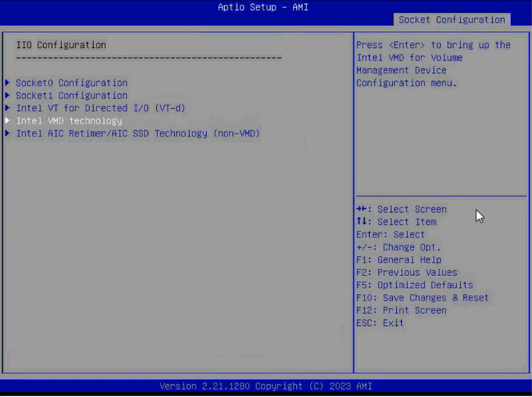Click the Version 2.21.1280 copyright footer
The height and width of the screenshot is (397, 532).
coord(265,386)
